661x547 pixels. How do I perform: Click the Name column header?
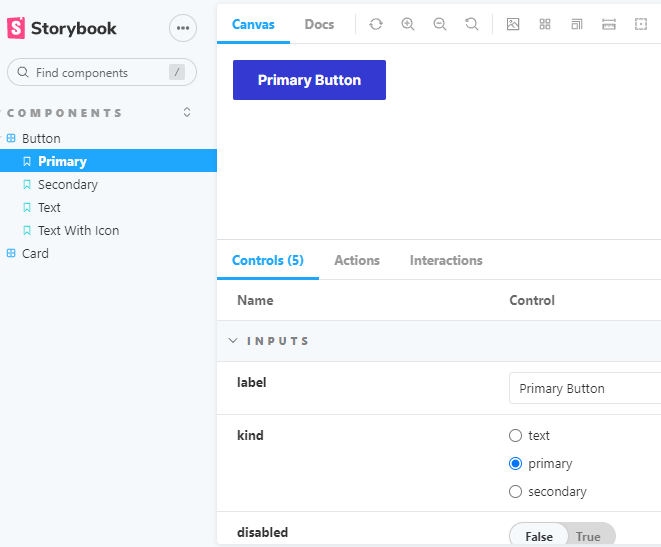[255, 300]
